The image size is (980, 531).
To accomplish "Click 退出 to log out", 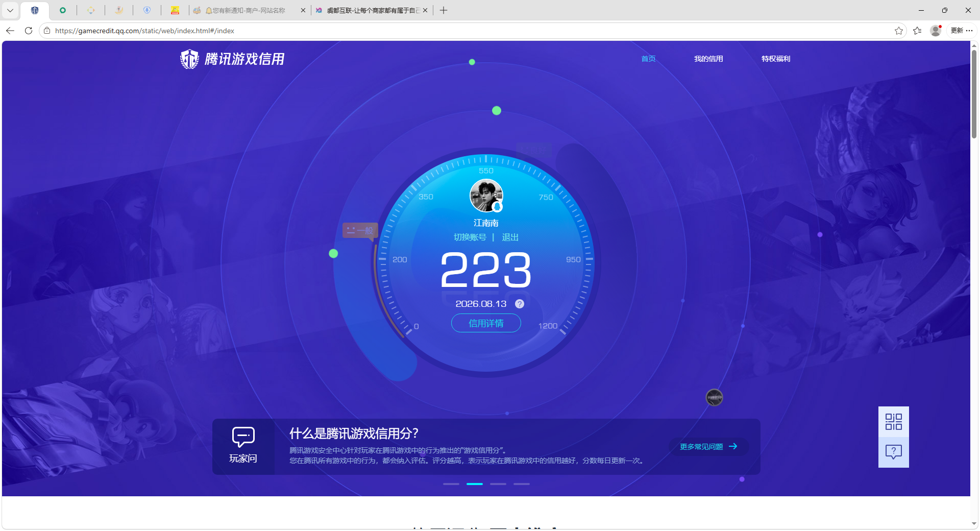I will pos(510,237).
